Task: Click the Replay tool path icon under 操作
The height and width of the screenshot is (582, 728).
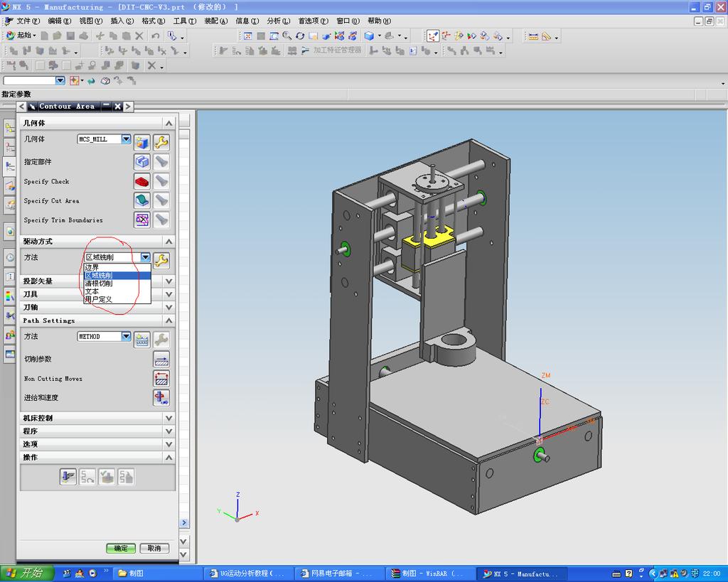Action: pos(87,477)
